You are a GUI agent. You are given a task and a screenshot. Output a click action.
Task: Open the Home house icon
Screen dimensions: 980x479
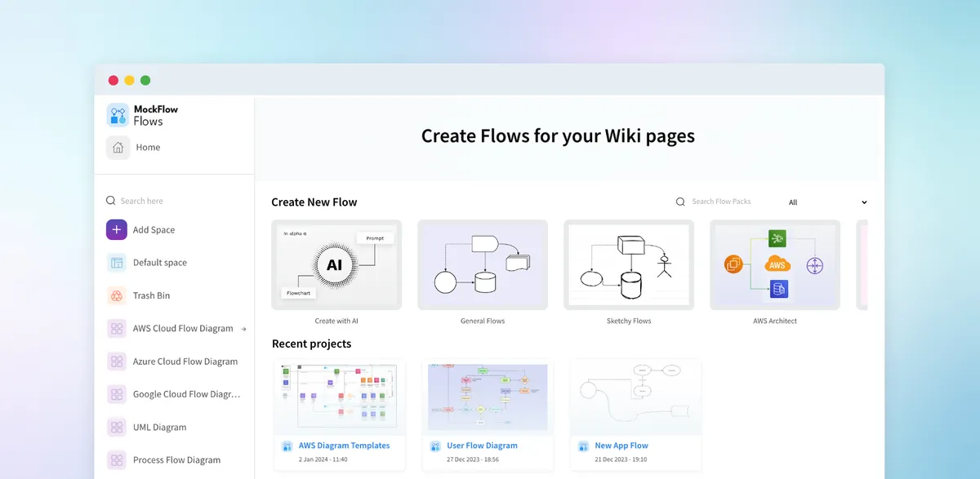[118, 148]
